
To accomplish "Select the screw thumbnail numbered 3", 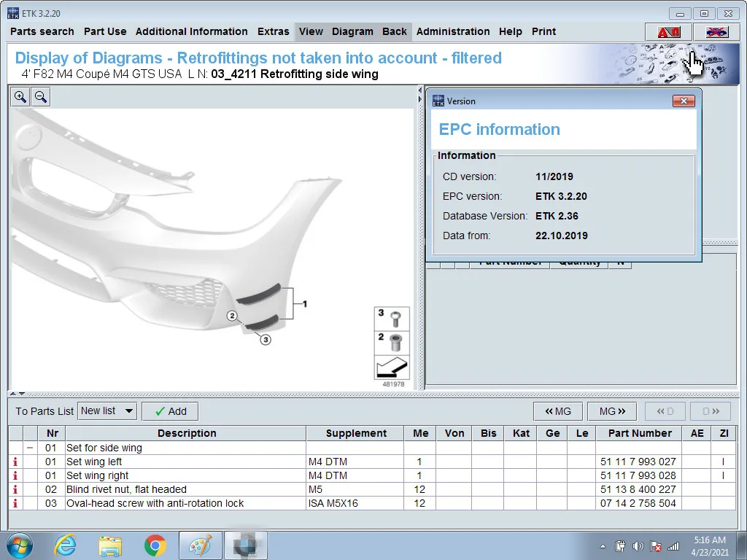I will (392, 319).
